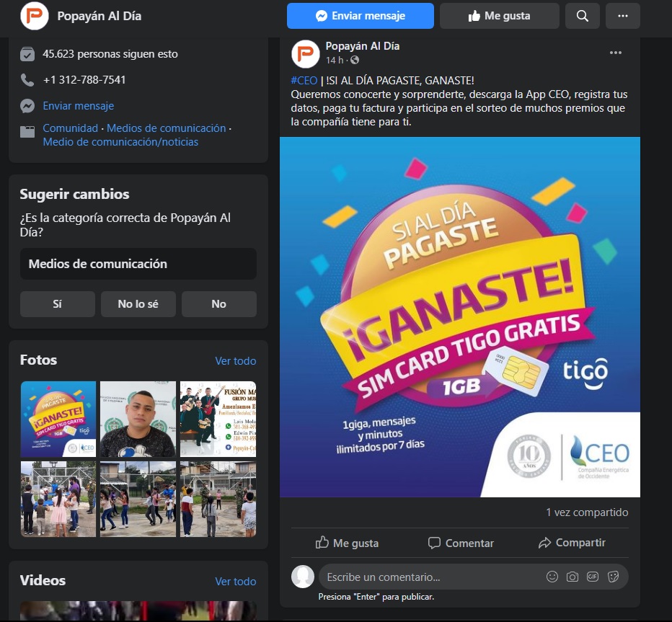672x622 pixels.
Task: Click the globe public-visibility icon on post
Action: pos(355,61)
